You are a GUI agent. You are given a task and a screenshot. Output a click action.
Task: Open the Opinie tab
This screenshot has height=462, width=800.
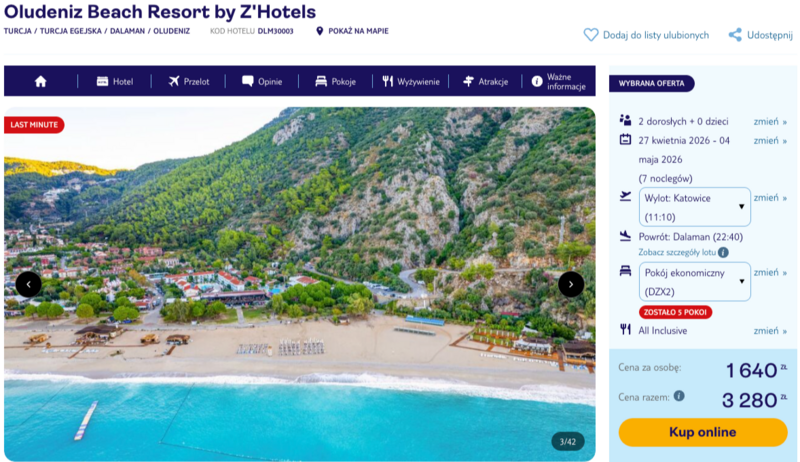pos(262,81)
